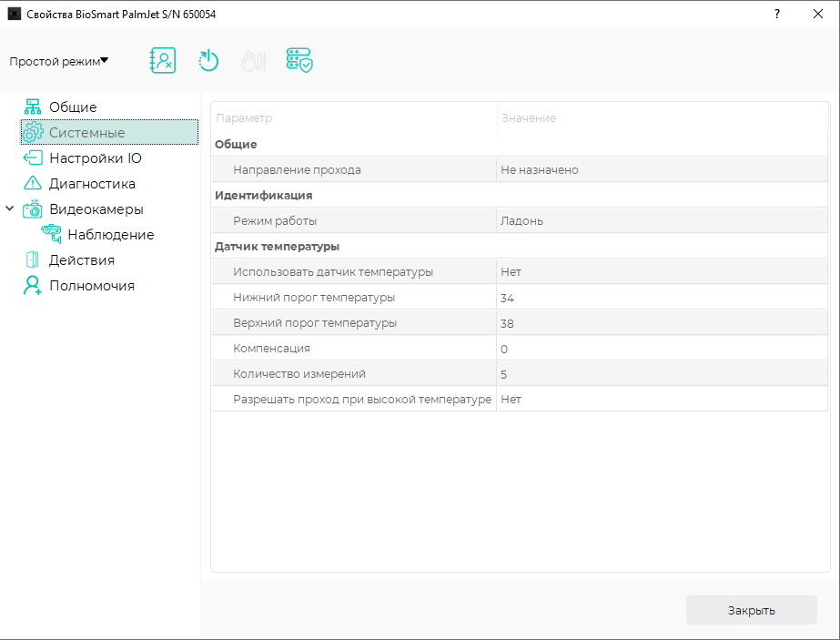Click the surveillance camera icon beside Наблюдение
Viewport: 840px width, 640px height.
tap(52, 234)
